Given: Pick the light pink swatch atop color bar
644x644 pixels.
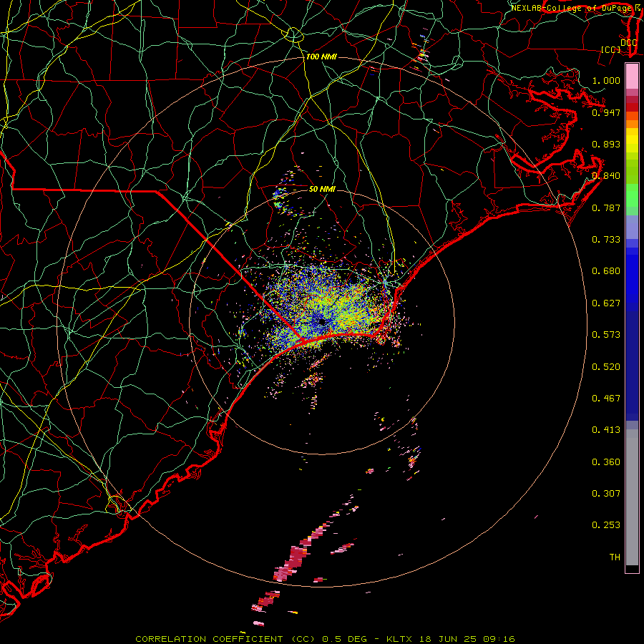Looking at the screenshot, I should click(632, 76).
